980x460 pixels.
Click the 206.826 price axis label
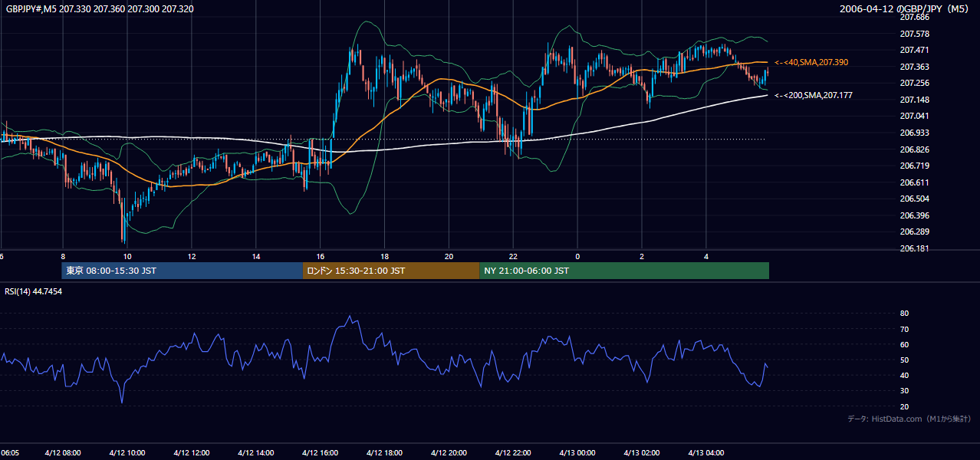[914, 149]
